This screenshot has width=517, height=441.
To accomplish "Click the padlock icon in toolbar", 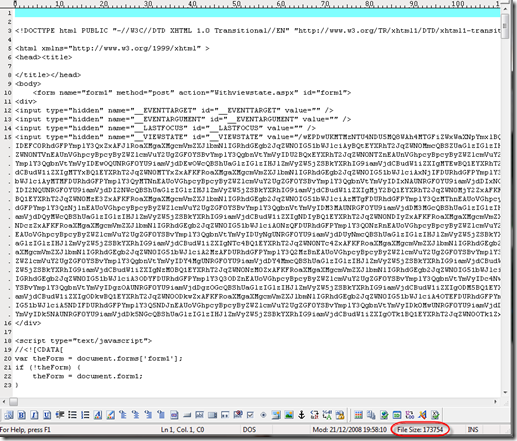I will (340, 415).
